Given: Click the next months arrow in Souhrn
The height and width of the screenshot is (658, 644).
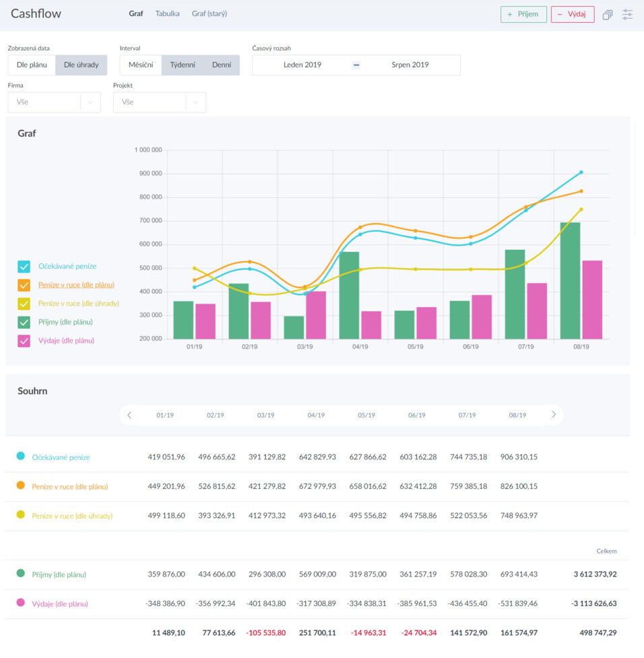Looking at the screenshot, I should pyautogui.click(x=554, y=415).
